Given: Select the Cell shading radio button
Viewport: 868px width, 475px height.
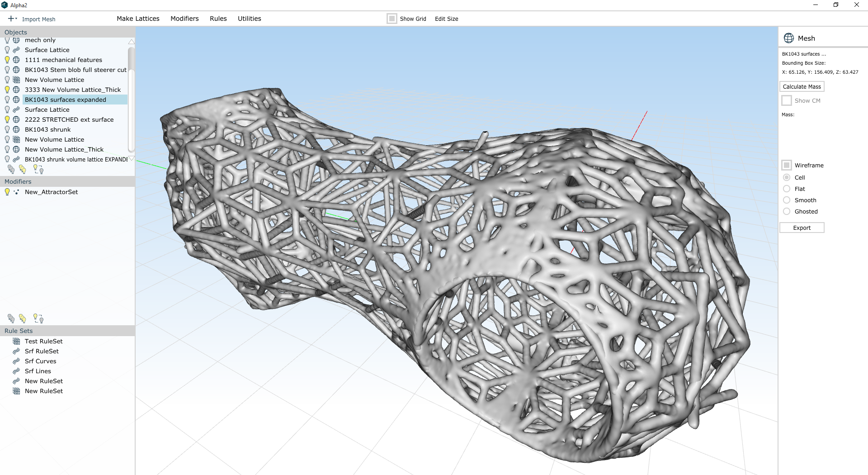Looking at the screenshot, I should (787, 177).
